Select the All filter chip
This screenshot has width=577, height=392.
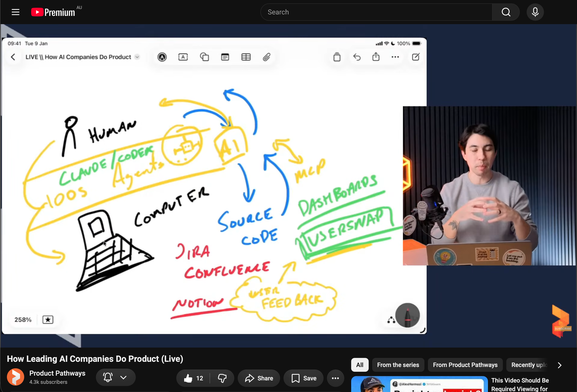pyautogui.click(x=360, y=365)
